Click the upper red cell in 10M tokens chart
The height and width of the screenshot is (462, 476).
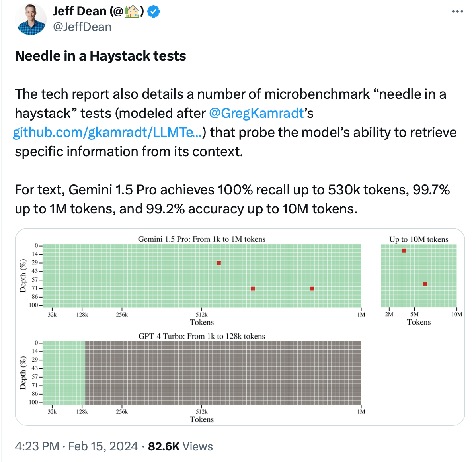tap(404, 251)
